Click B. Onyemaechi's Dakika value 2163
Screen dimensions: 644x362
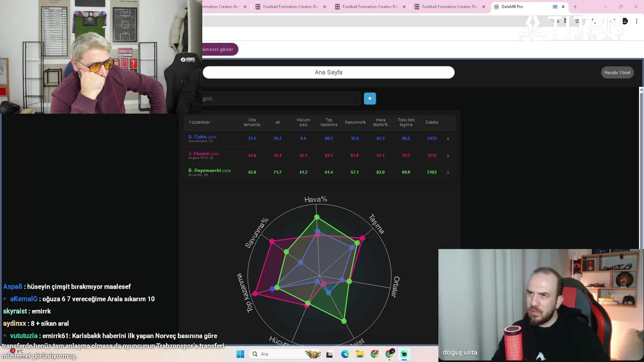pyautogui.click(x=432, y=172)
